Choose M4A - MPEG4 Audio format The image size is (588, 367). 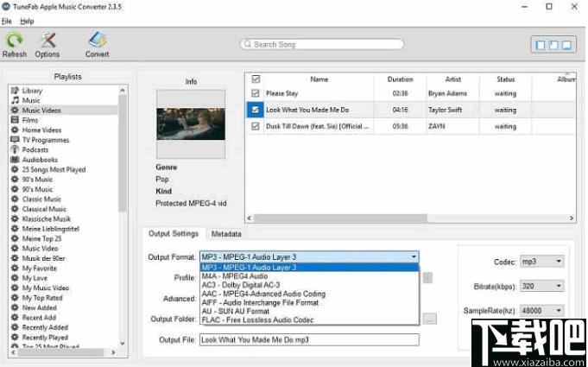click(x=309, y=276)
